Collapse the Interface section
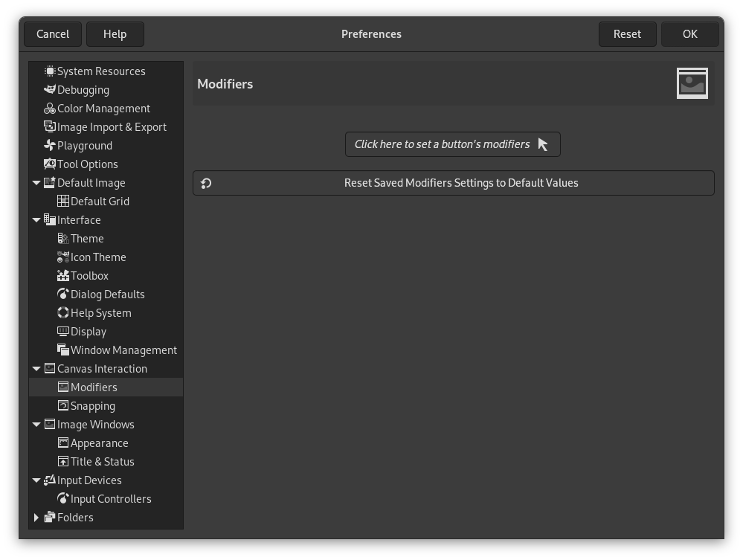The height and width of the screenshot is (560, 743). click(x=36, y=219)
